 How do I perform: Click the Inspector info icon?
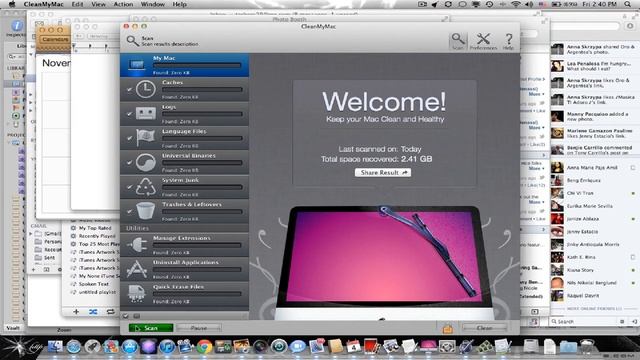pyautogui.click(x=17, y=26)
